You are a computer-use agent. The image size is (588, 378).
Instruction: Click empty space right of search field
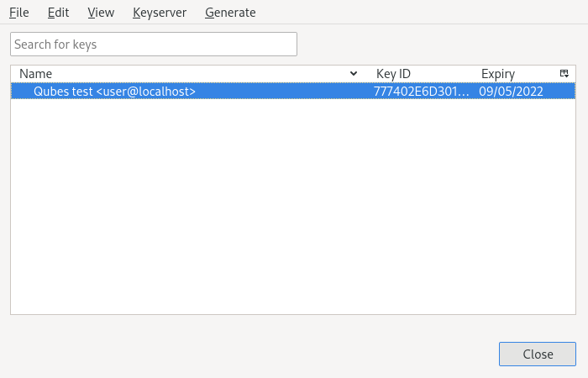click(437, 44)
